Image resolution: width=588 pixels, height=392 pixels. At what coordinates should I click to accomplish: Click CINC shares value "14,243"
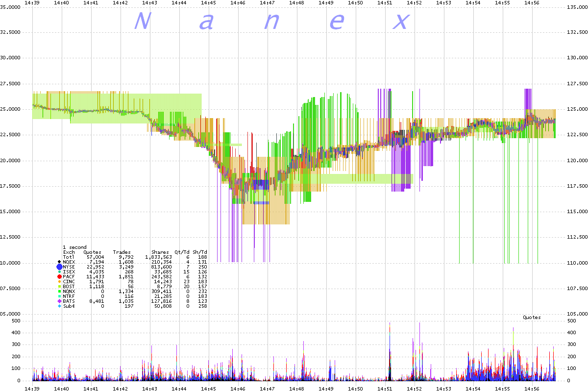tap(163, 281)
